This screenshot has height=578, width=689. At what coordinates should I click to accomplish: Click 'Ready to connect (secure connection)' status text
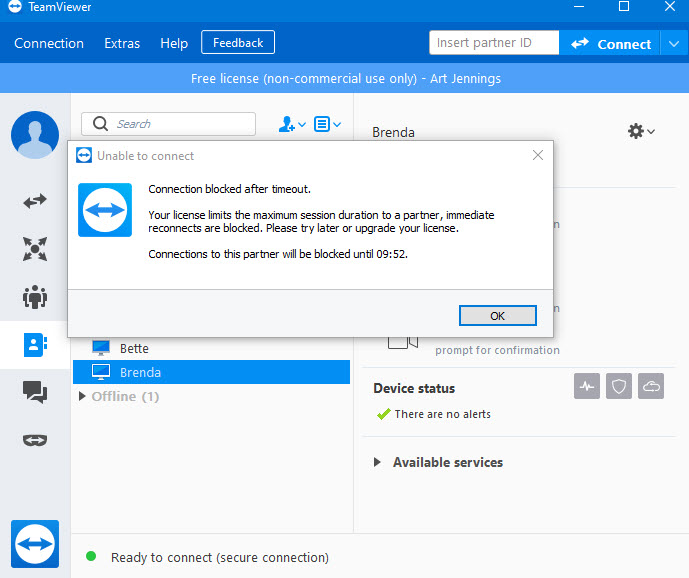220,557
